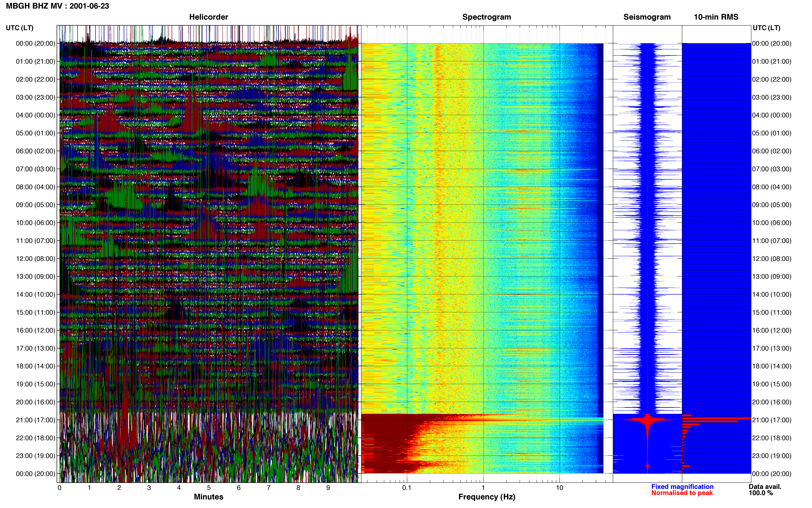Click the "UTC (LT)" header on the right axis
The image size is (812, 508).
click(766, 28)
